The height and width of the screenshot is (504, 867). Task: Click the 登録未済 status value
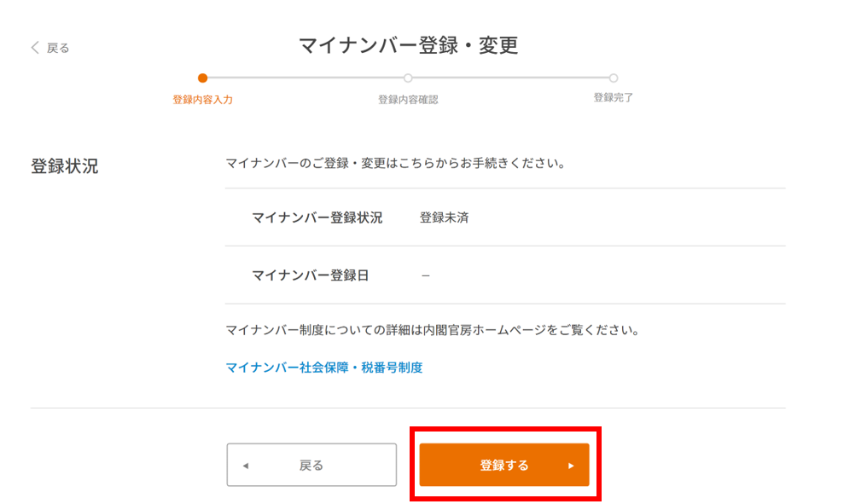(x=444, y=217)
